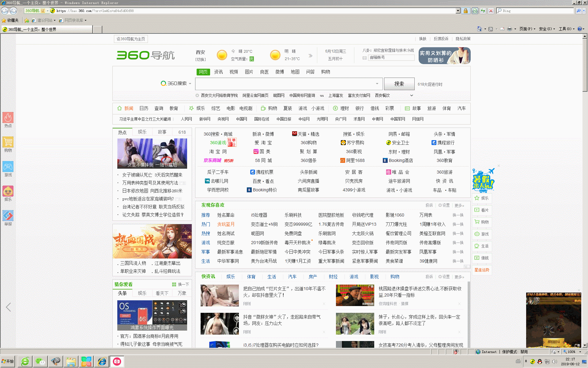Click the 换一换 link in 推荐 row
This screenshot has height=368, width=588.
pyautogui.click(x=458, y=215)
